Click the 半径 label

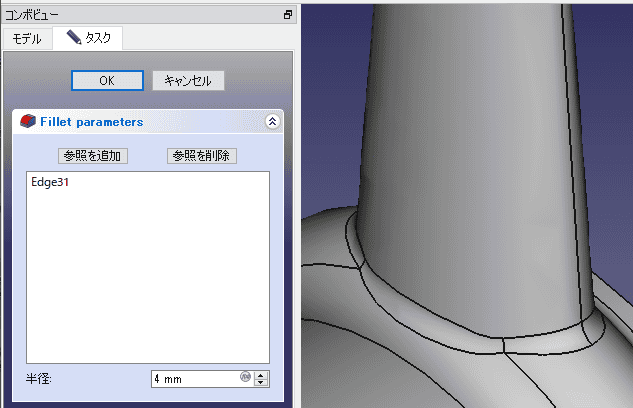39,379
